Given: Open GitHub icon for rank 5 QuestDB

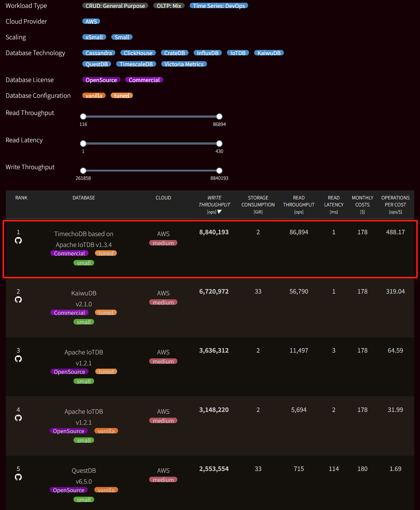Looking at the screenshot, I should pyautogui.click(x=18, y=477).
